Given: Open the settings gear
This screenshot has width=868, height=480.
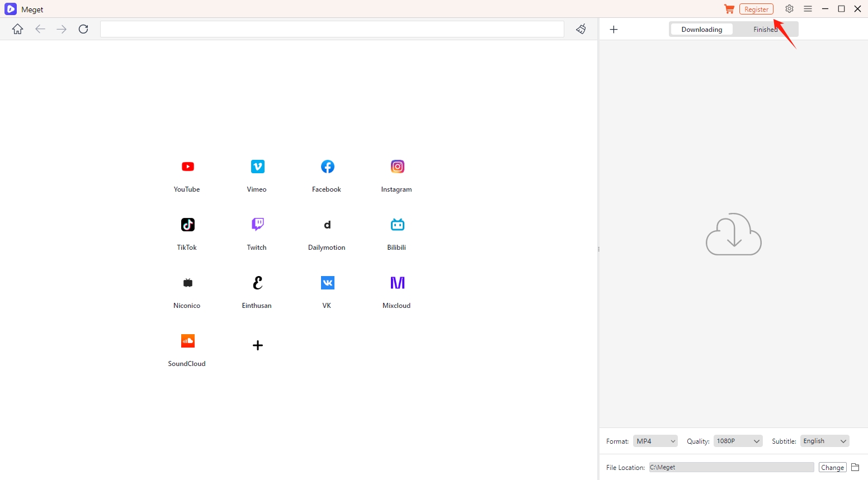Looking at the screenshot, I should (x=789, y=9).
